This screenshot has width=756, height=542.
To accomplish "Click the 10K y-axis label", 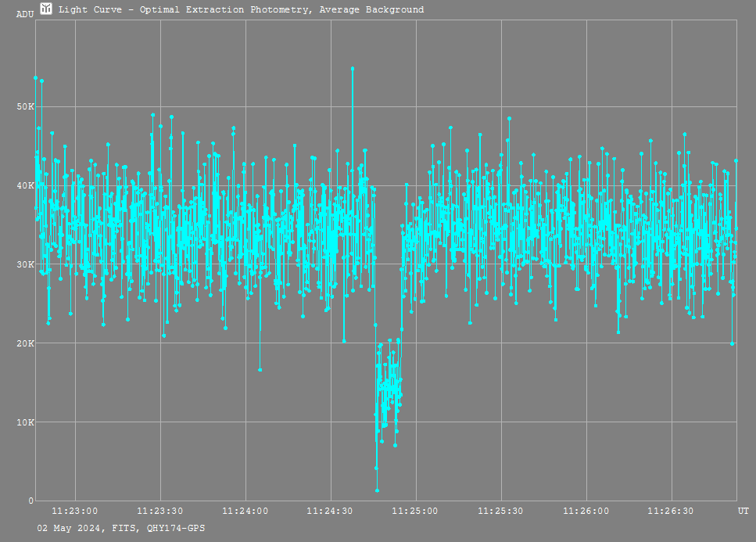I will (26, 422).
